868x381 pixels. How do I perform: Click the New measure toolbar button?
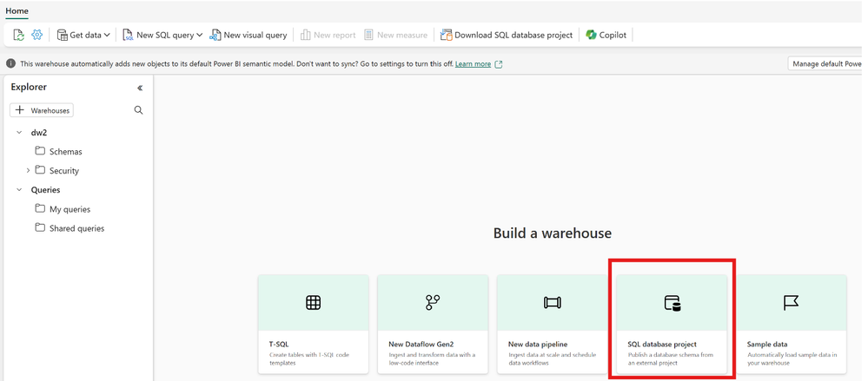(x=396, y=35)
